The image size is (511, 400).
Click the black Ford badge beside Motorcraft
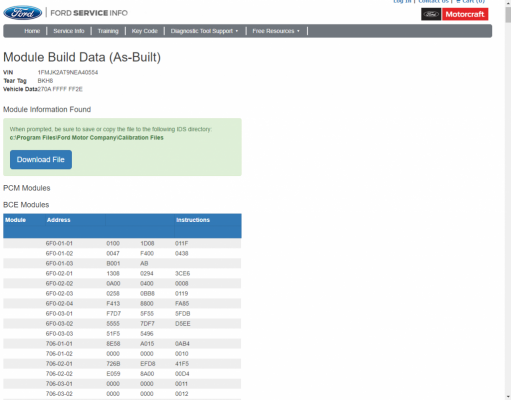(x=431, y=14)
